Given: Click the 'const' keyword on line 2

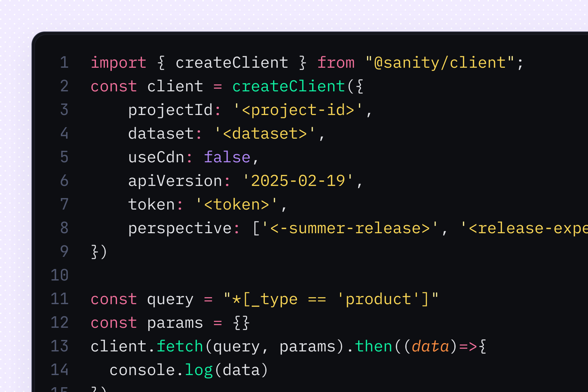Looking at the screenshot, I should (114, 86).
